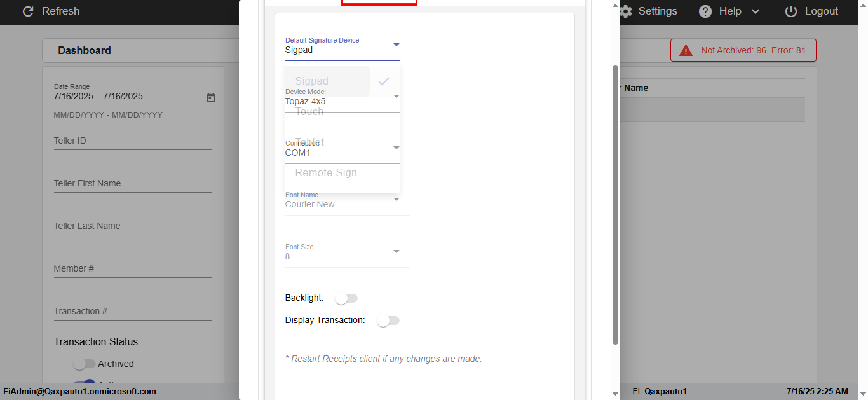Toggle the Display Transaction switch
Viewport: 868px width, 400px height.
click(x=388, y=321)
